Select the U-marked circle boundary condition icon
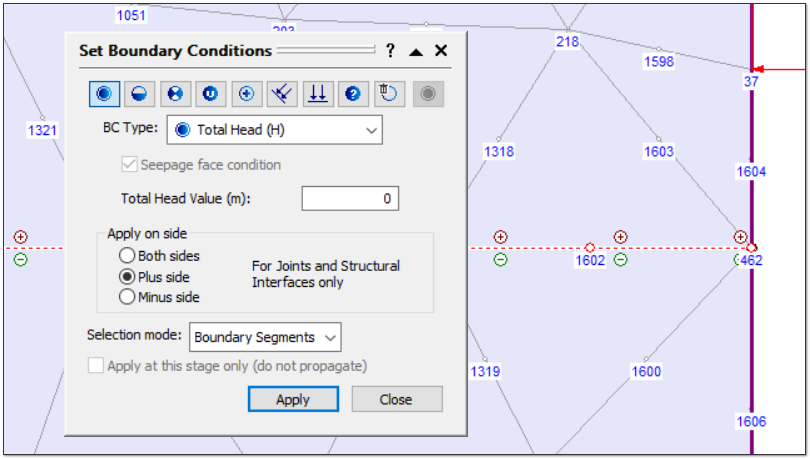The height and width of the screenshot is (459, 810). [x=211, y=94]
